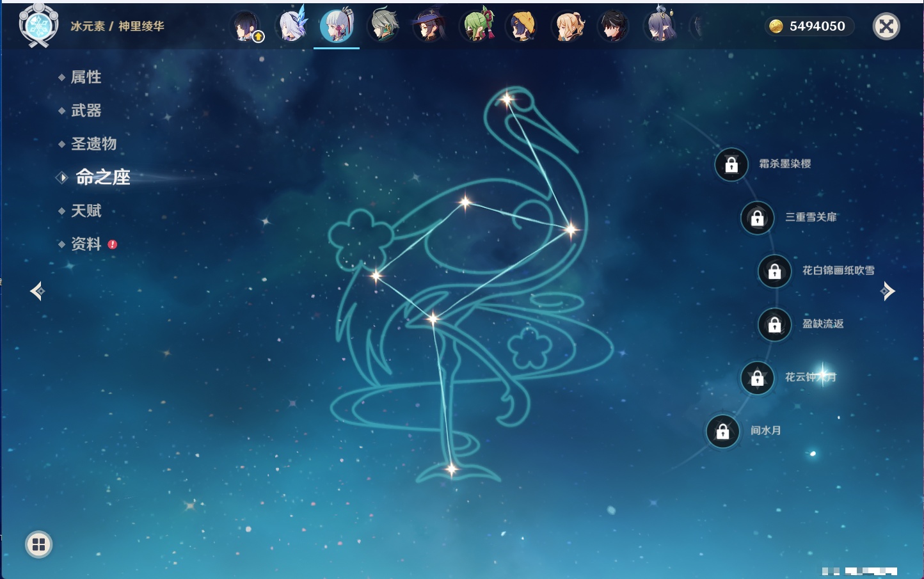Image resolution: width=924 pixels, height=579 pixels.
Task: Go to previous character with left arrow
Action: 37,291
